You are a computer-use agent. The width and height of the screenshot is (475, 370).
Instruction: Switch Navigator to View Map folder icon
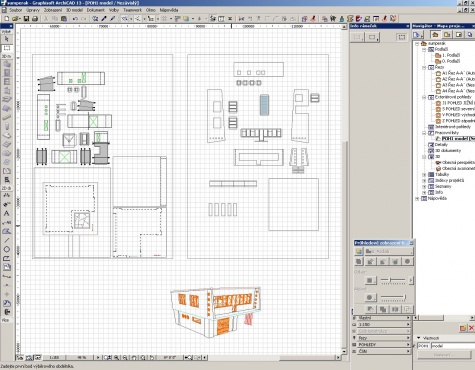(447, 35)
